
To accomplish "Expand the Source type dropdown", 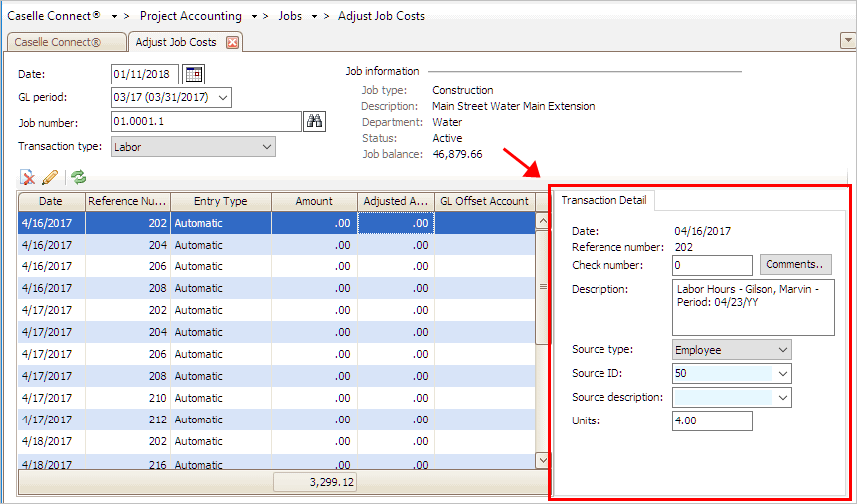I will click(783, 350).
